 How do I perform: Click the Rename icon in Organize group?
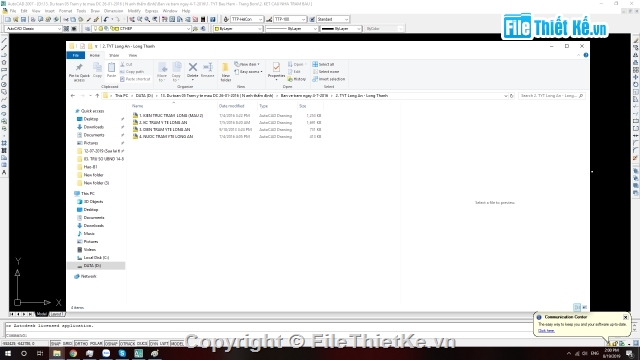[x=208, y=70]
